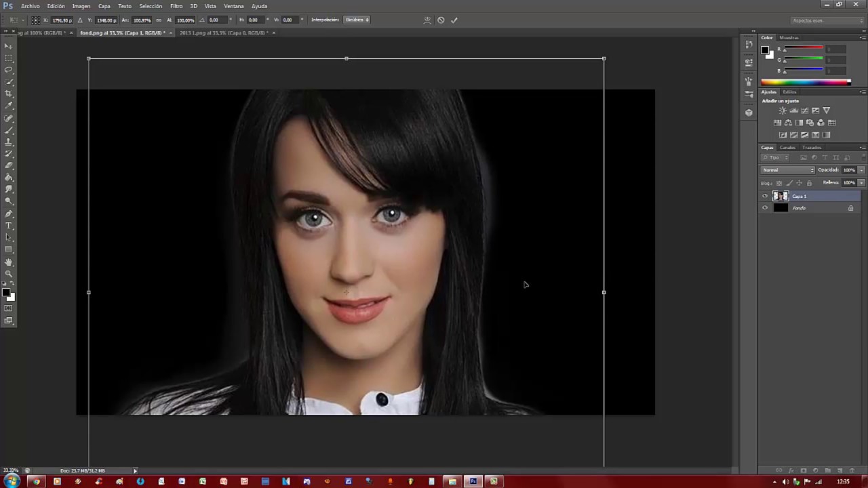Select the Crop tool
This screenshot has width=868, height=488.
point(9,94)
